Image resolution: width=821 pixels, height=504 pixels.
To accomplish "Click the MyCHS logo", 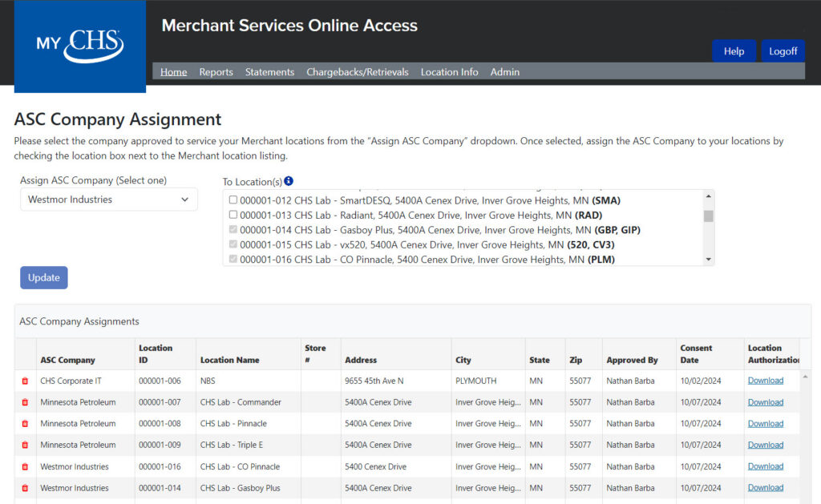I will (79, 45).
